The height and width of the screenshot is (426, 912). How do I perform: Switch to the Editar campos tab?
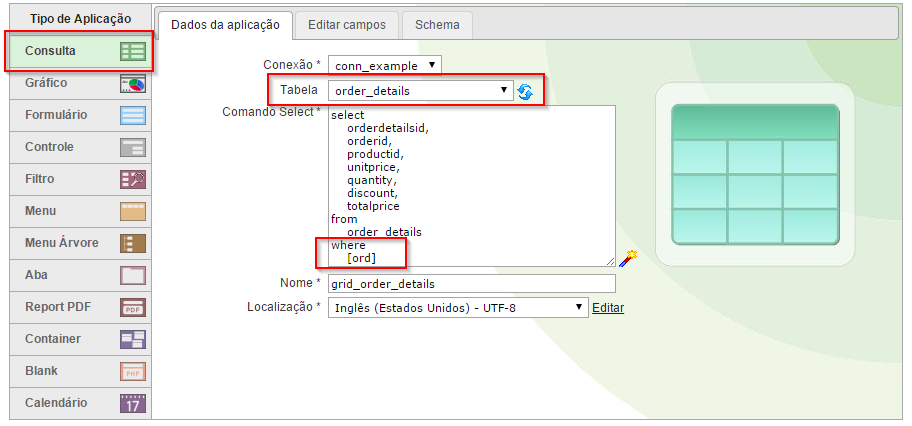tap(348, 25)
